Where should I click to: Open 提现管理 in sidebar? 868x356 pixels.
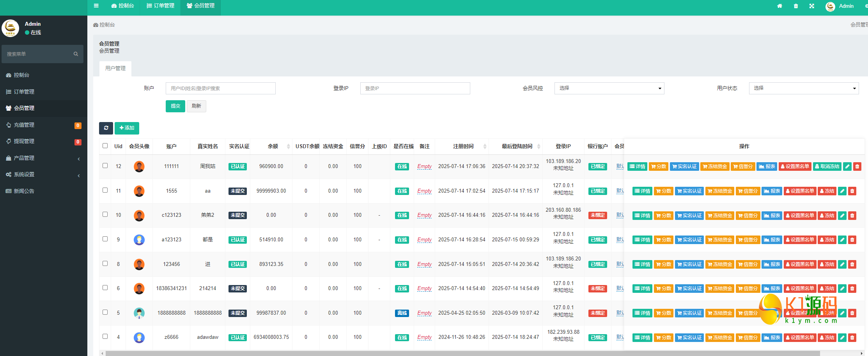pyautogui.click(x=43, y=141)
